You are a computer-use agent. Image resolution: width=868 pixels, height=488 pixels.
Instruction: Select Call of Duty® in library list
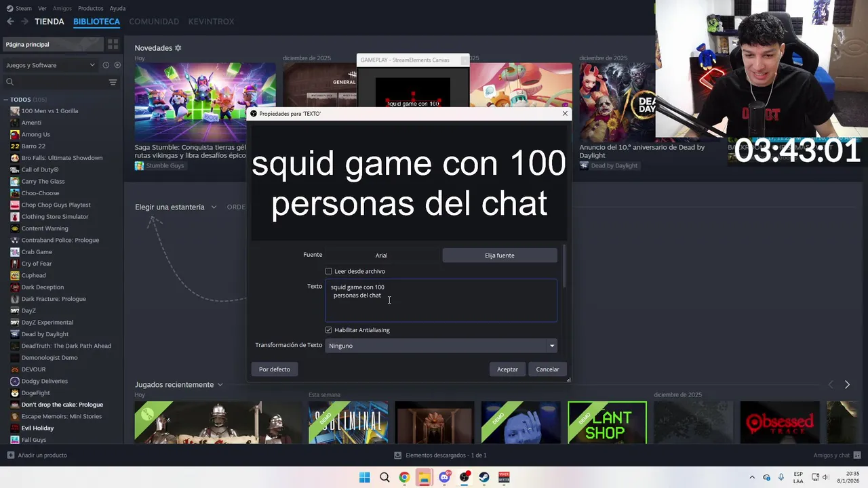click(40, 169)
